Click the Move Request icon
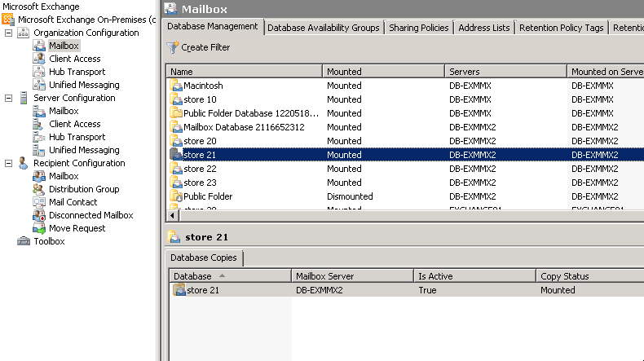644x361 pixels. [39, 228]
